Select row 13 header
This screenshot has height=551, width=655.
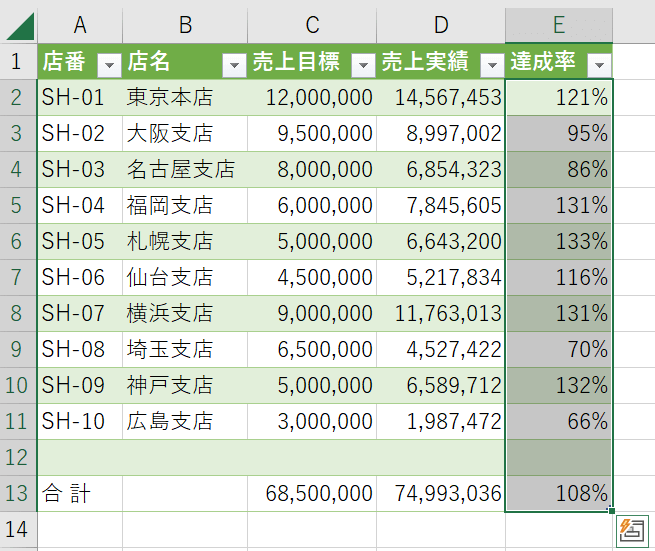pyautogui.click(x=18, y=493)
